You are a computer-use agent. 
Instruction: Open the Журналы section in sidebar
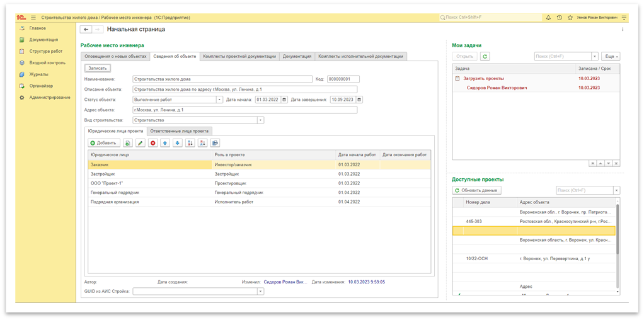point(40,74)
